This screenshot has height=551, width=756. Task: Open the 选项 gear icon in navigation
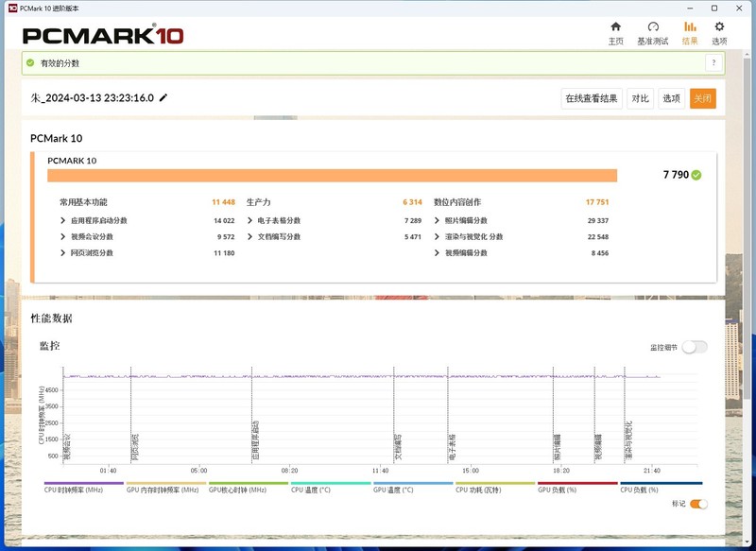click(x=719, y=27)
